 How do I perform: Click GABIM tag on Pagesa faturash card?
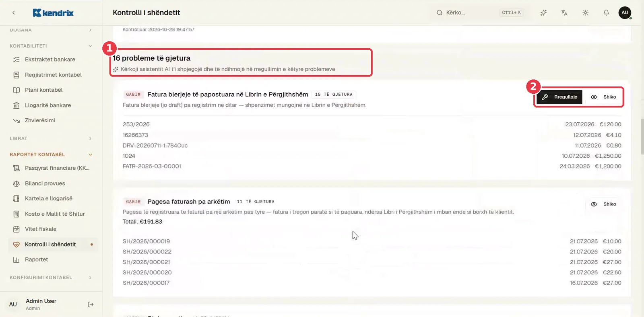click(x=133, y=202)
